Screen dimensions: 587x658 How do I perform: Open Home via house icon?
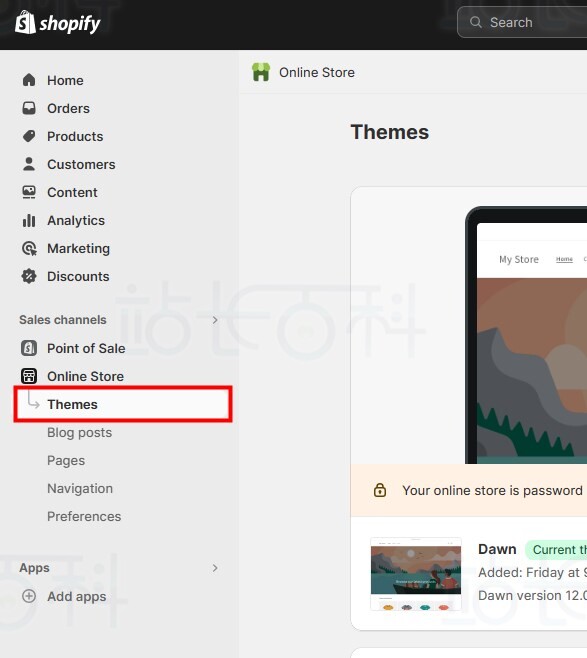[29, 80]
